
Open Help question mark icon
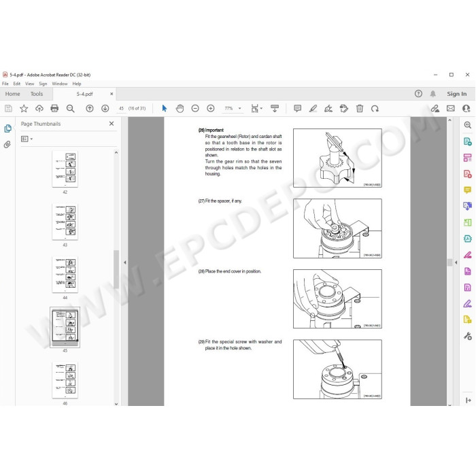[418, 94]
